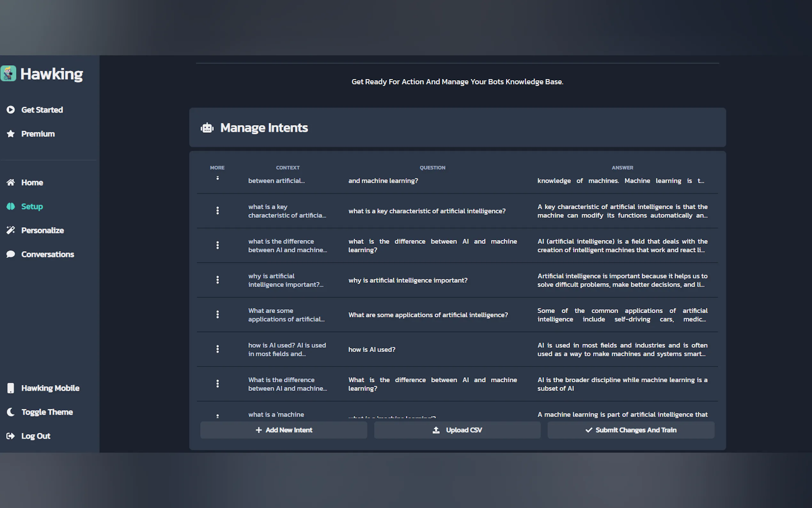
Task: Go to the Conversations menu item
Action: pyautogui.click(x=47, y=254)
